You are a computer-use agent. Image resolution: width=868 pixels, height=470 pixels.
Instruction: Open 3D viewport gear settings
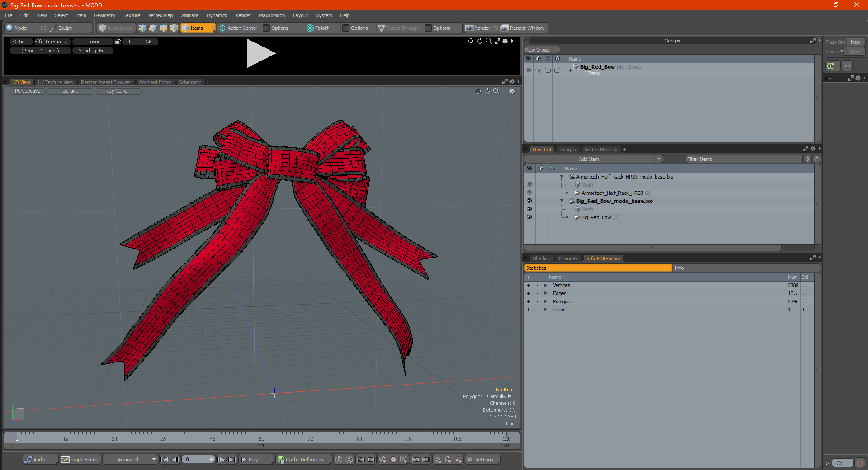[512, 91]
